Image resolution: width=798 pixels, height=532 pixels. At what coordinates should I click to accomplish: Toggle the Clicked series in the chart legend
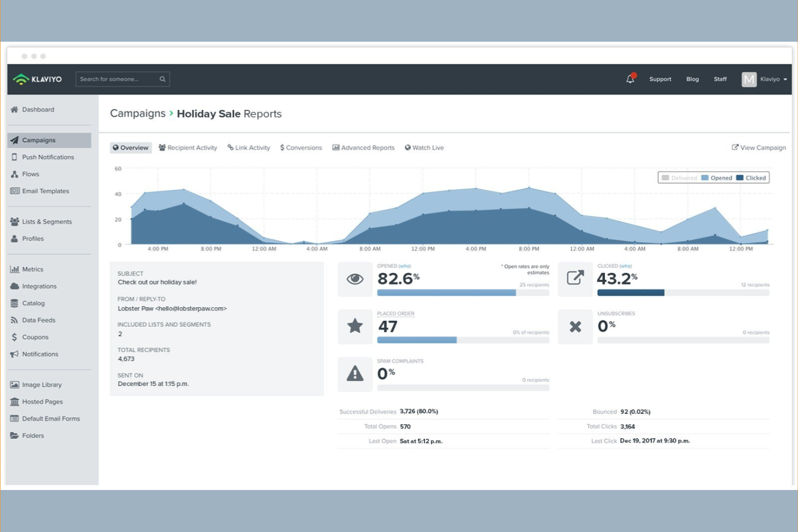click(752, 177)
